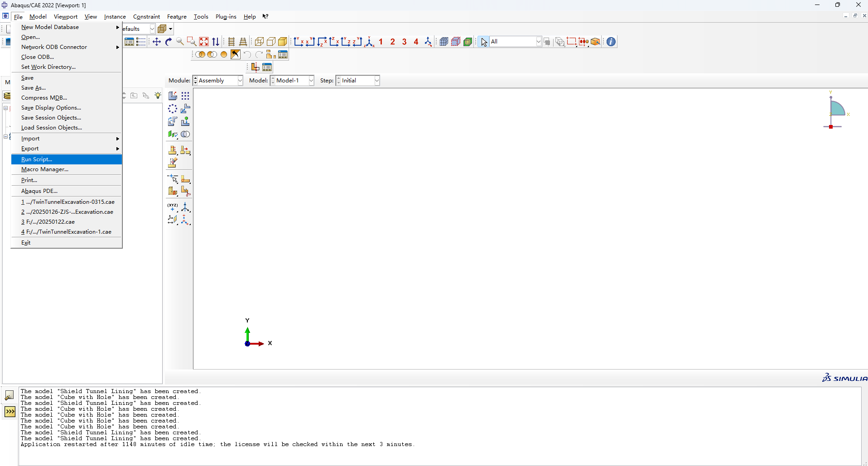The image size is (868, 466).
Task: Click Exit in the File menu
Action: click(x=67, y=243)
